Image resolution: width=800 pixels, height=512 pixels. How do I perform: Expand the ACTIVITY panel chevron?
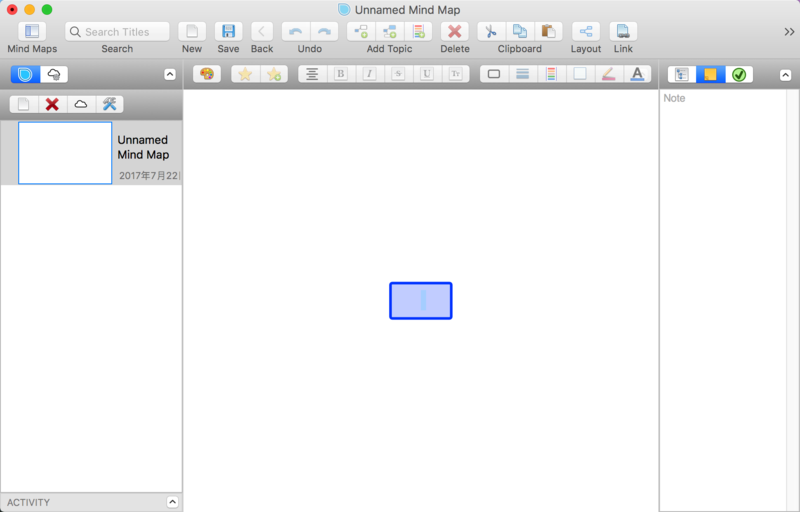coord(171,502)
